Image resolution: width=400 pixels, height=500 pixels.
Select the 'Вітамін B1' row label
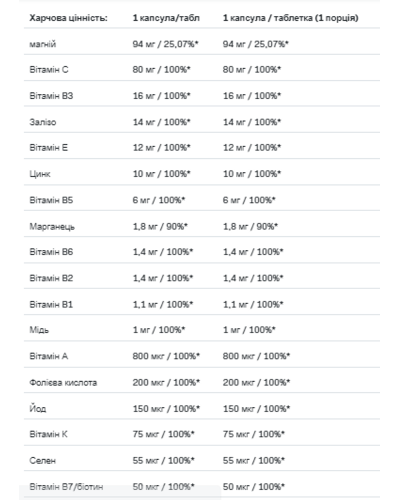pyautogui.click(x=51, y=305)
